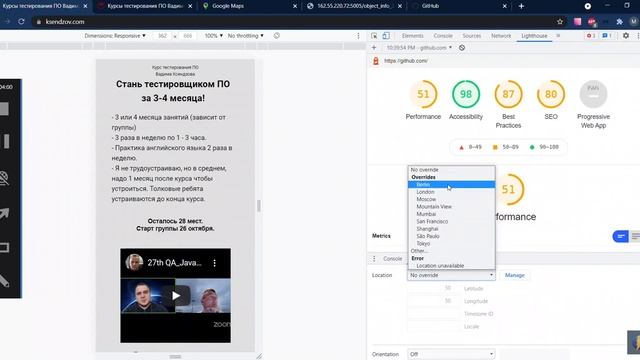Clear all Lighthouse reports icon

pyautogui.click(x=462, y=48)
